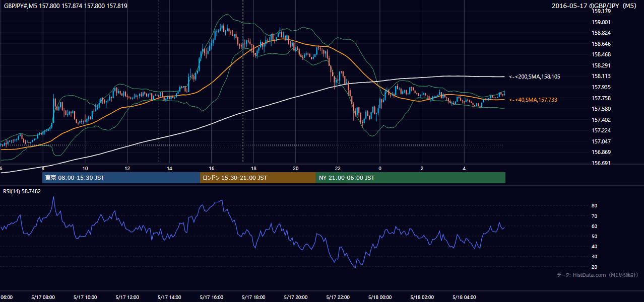Screen dimensions: 644x302
Task: Click the 5/17 08:00 time axis label
Action: tap(43, 297)
